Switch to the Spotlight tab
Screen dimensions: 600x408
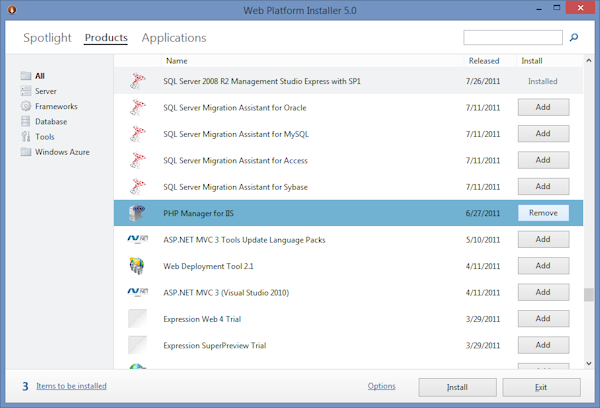pos(47,38)
